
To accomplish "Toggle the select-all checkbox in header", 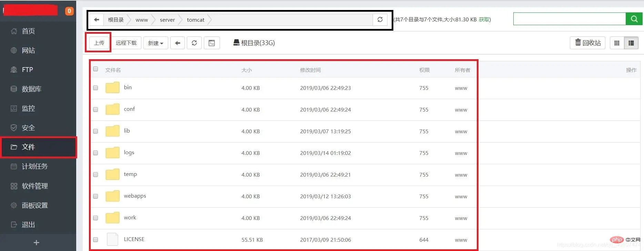I will click(x=95, y=69).
